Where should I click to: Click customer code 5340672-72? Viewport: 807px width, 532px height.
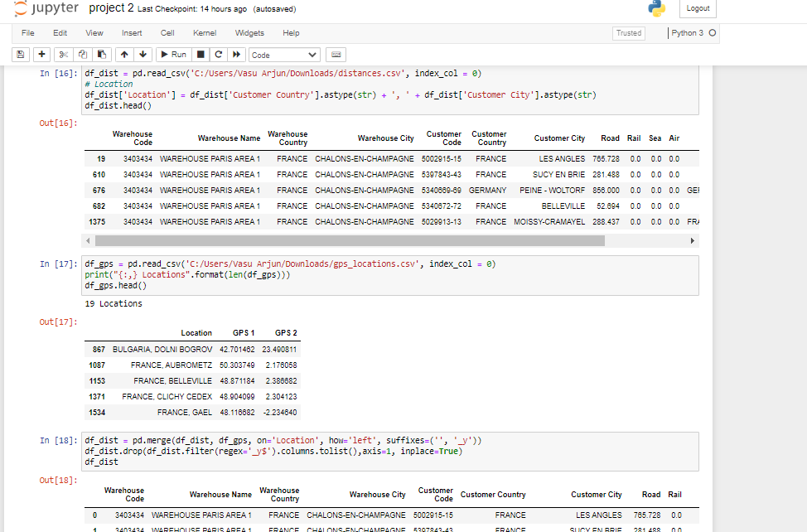coord(441,206)
